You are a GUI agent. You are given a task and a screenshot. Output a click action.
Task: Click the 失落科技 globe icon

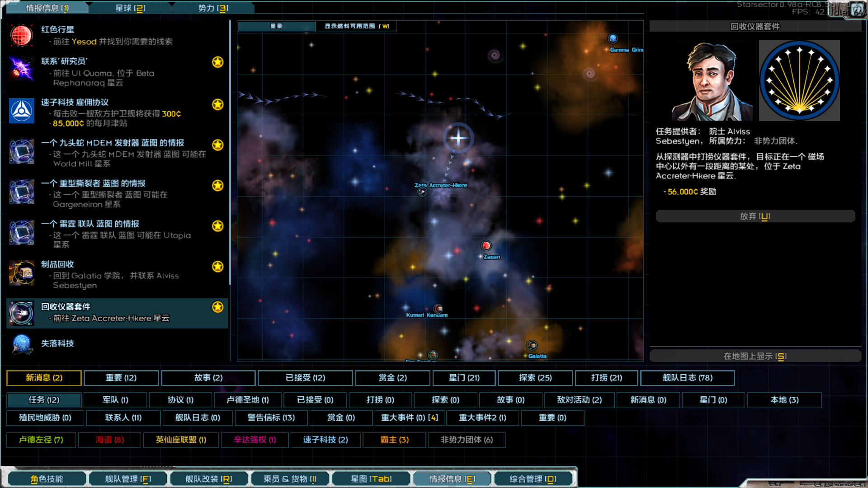click(x=21, y=344)
